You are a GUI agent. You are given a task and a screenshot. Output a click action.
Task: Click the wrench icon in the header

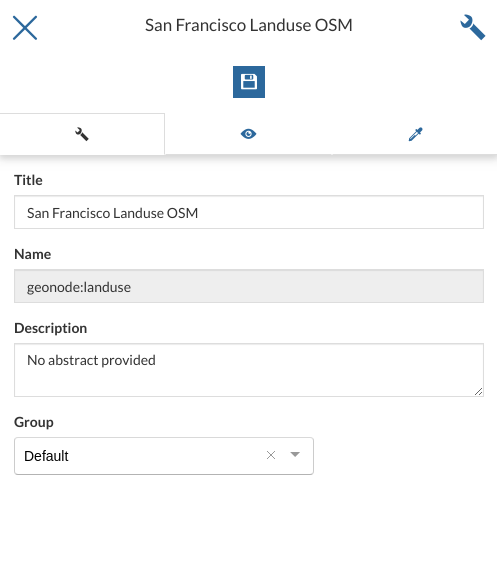[472, 27]
